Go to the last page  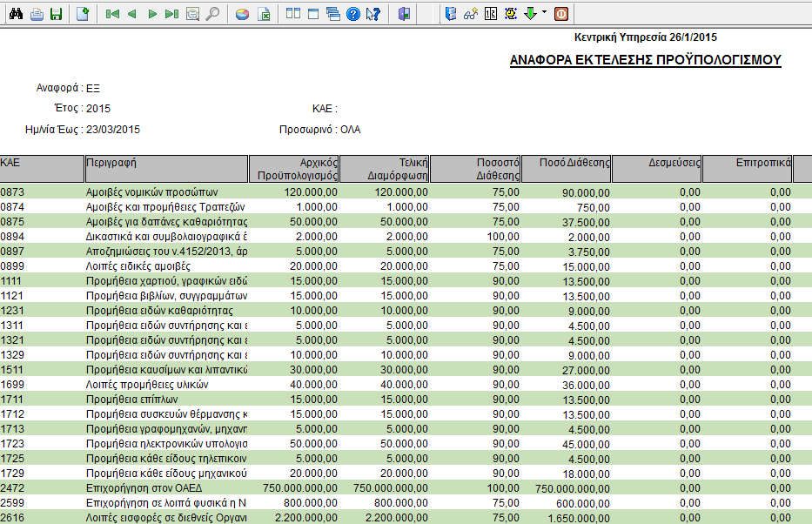tap(172, 14)
